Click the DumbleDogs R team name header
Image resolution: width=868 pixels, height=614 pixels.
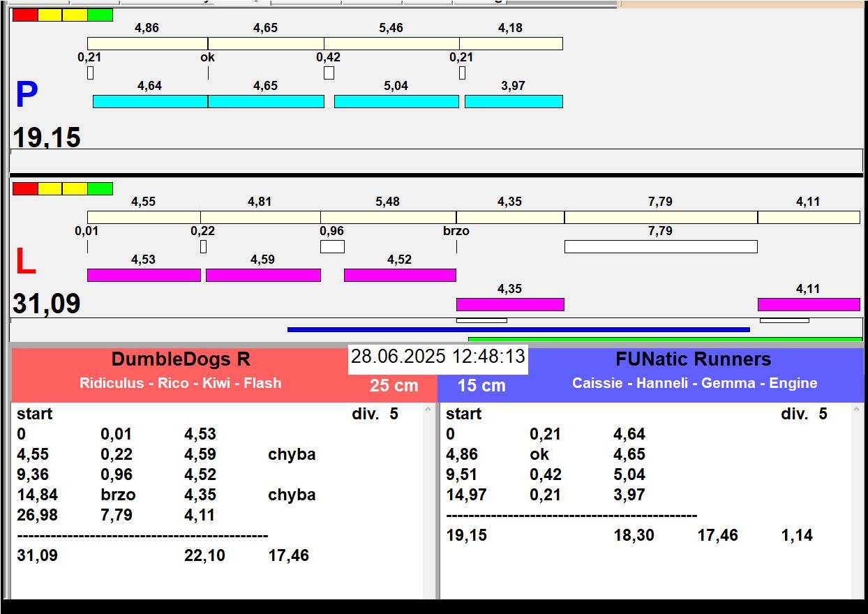tap(181, 360)
